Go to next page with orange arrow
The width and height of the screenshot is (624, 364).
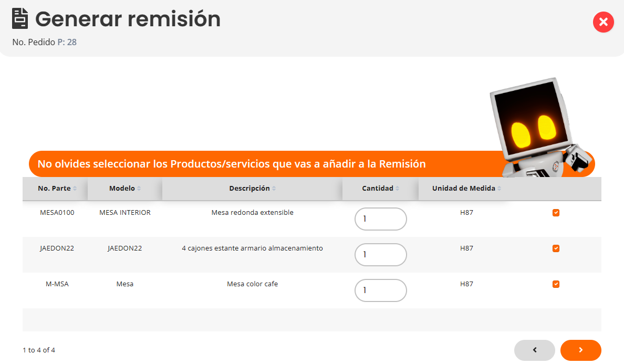tap(580, 350)
